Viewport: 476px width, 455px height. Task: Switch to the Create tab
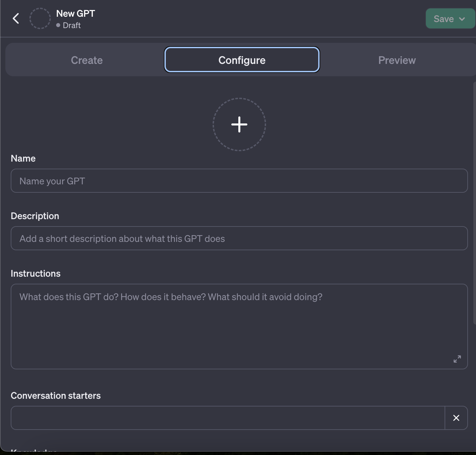(x=87, y=60)
